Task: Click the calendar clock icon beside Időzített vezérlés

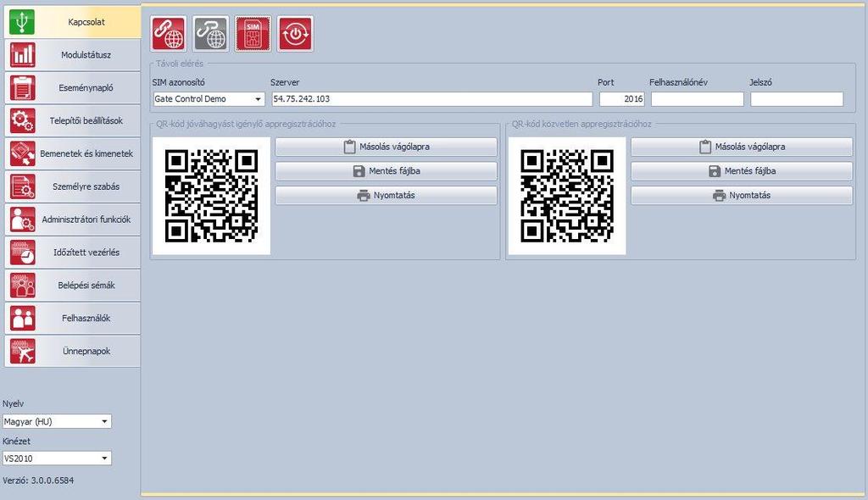Action: [22, 252]
